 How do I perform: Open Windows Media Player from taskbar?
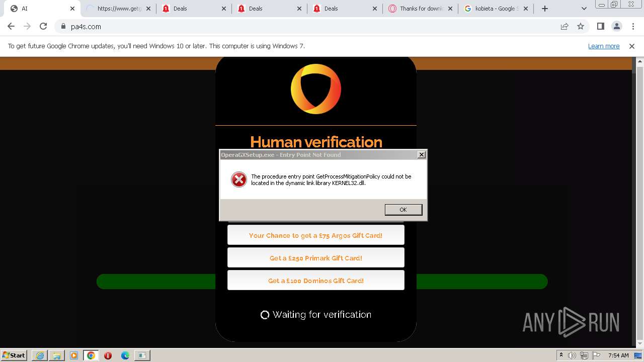(74, 355)
